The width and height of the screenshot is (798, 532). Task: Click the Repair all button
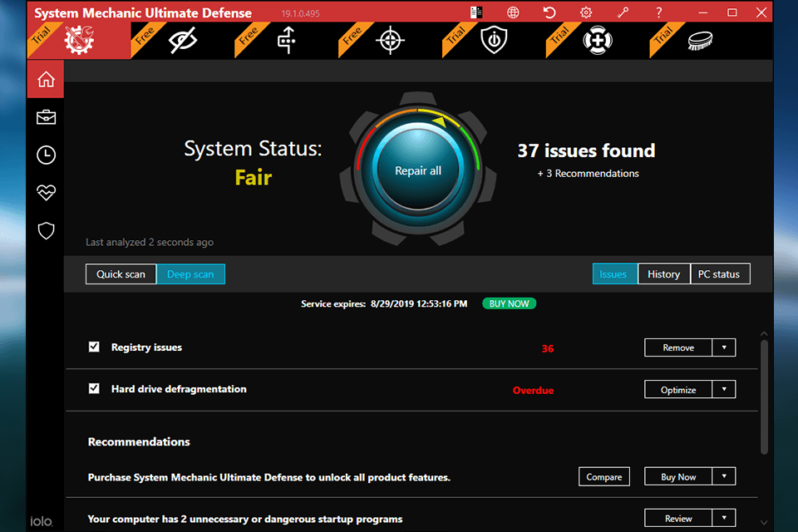(418, 170)
